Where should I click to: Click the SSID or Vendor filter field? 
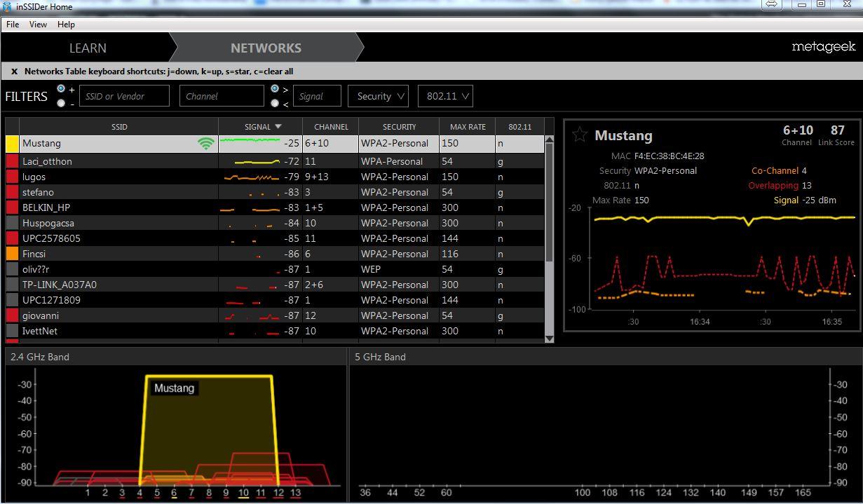(x=124, y=96)
